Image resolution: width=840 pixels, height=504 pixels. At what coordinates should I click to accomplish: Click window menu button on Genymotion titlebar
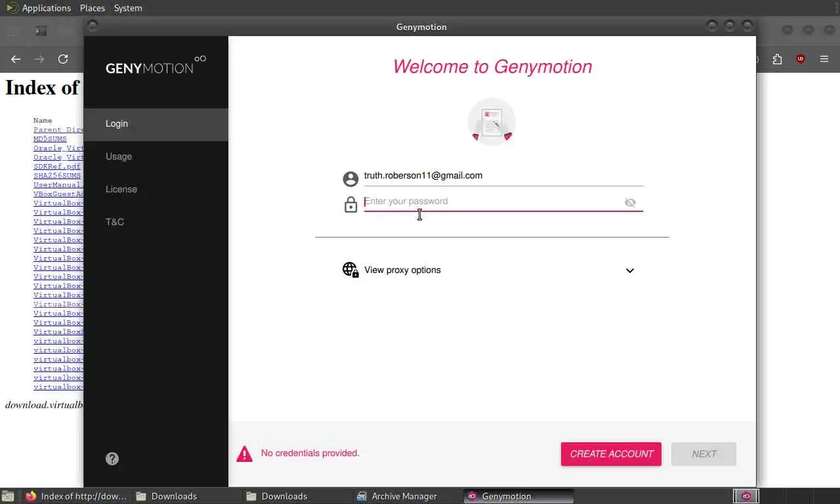[x=93, y=26]
